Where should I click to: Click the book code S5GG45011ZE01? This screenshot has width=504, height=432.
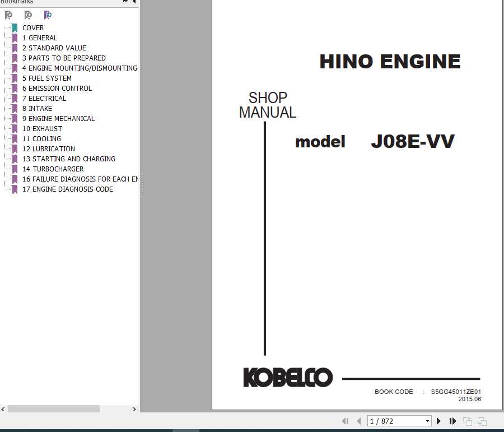pos(456,392)
